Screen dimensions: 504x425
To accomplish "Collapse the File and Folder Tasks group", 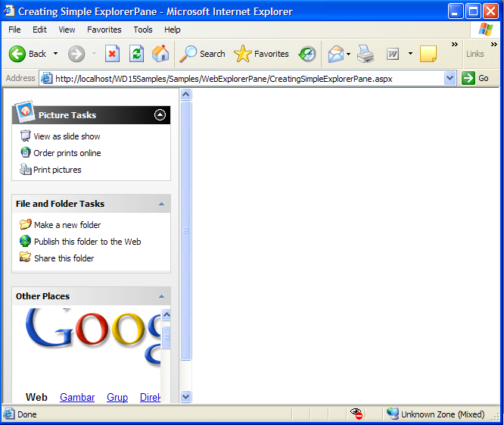I will (161, 204).
